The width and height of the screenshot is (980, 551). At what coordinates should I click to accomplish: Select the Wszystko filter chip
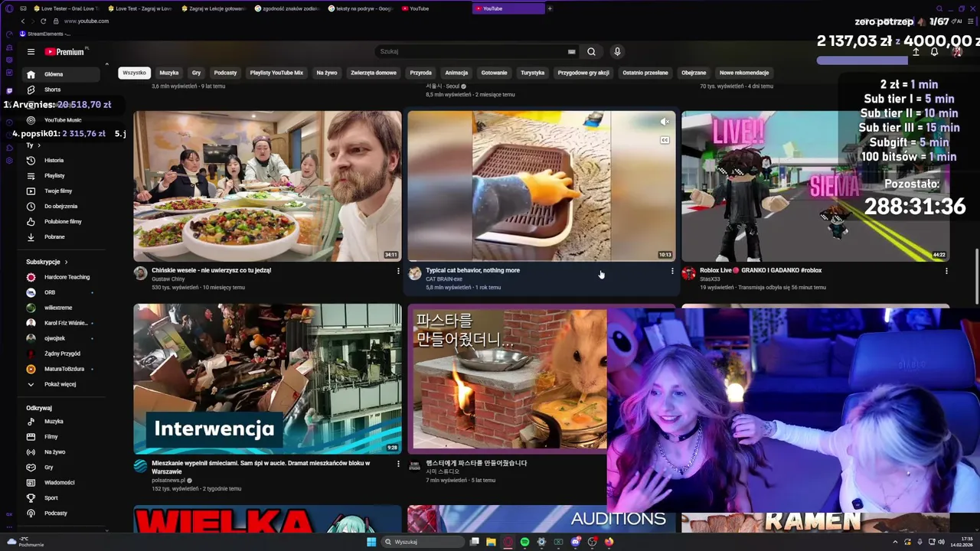click(x=134, y=73)
